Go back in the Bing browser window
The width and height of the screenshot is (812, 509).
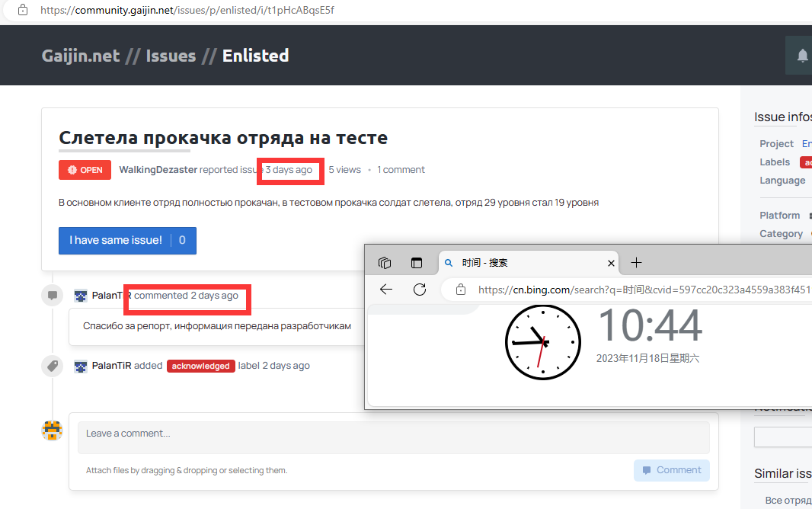click(386, 290)
